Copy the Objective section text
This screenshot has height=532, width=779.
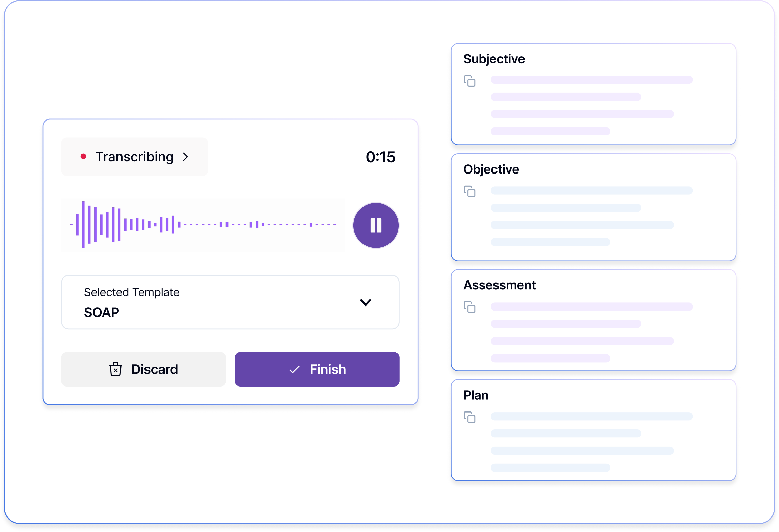click(x=469, y=191)
